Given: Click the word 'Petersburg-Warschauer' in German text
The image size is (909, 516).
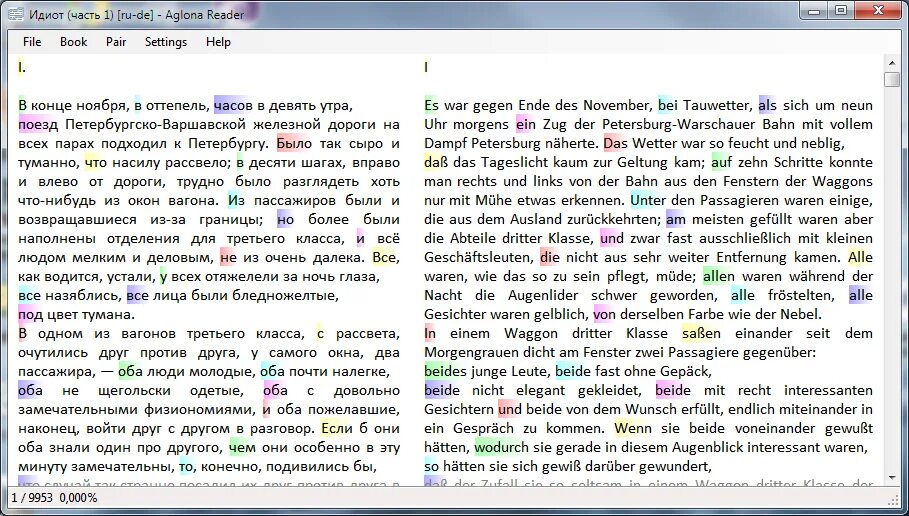Looking at the screenshot, I should coord(679,125).
